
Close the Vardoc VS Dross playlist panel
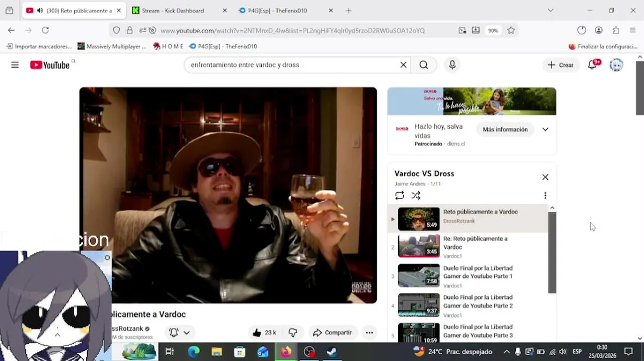coord(545,177)
